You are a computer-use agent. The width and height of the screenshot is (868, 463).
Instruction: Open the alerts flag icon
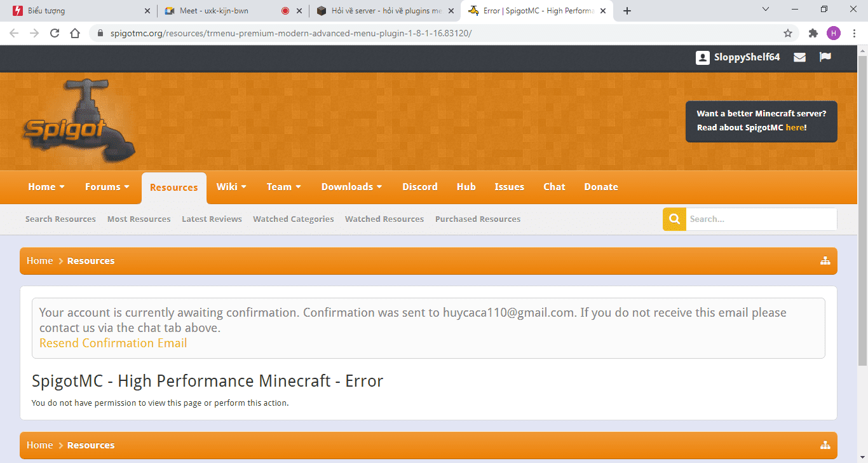825,57
